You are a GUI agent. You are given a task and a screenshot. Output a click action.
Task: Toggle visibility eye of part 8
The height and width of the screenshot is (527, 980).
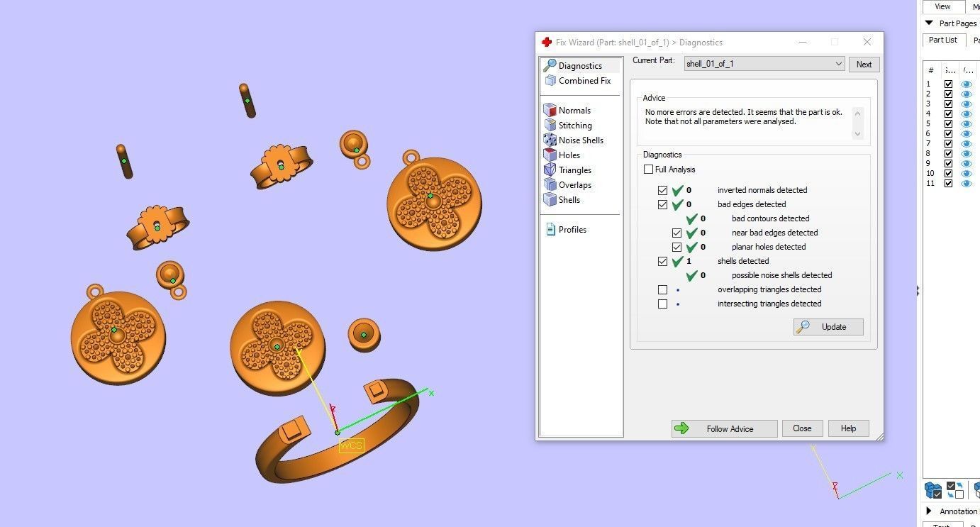click(x=967, y=154)
